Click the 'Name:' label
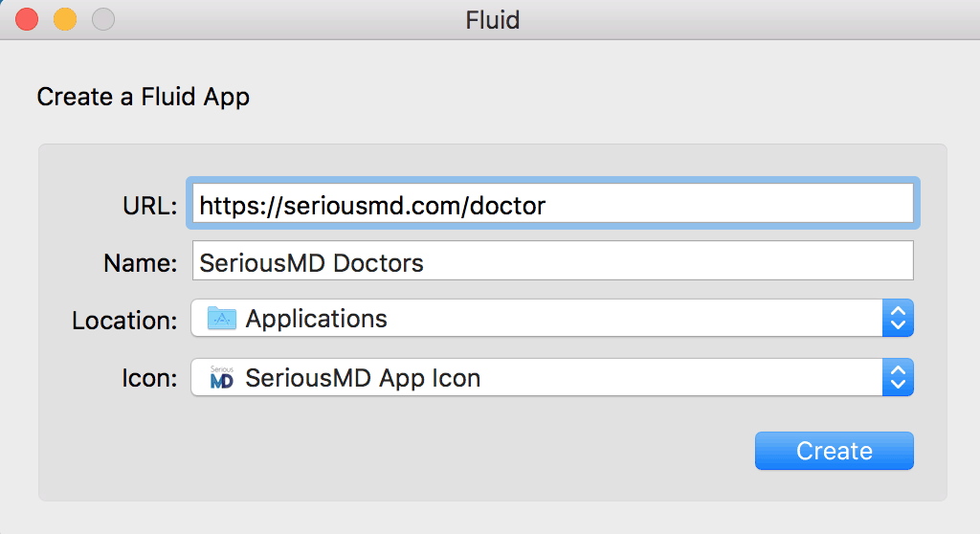The image size is (980, 534). click(x=141, y=263)
